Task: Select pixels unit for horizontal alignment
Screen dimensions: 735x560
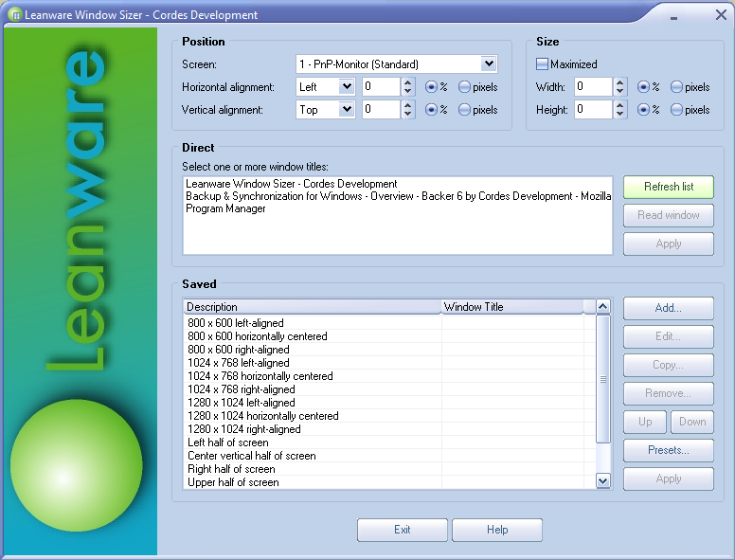Action: [464, 87]
